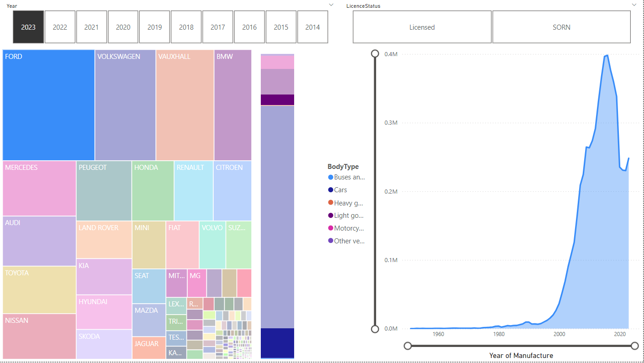644x363 pixels.
Task: Select the KIA treemap block
Action: point(104,277)
